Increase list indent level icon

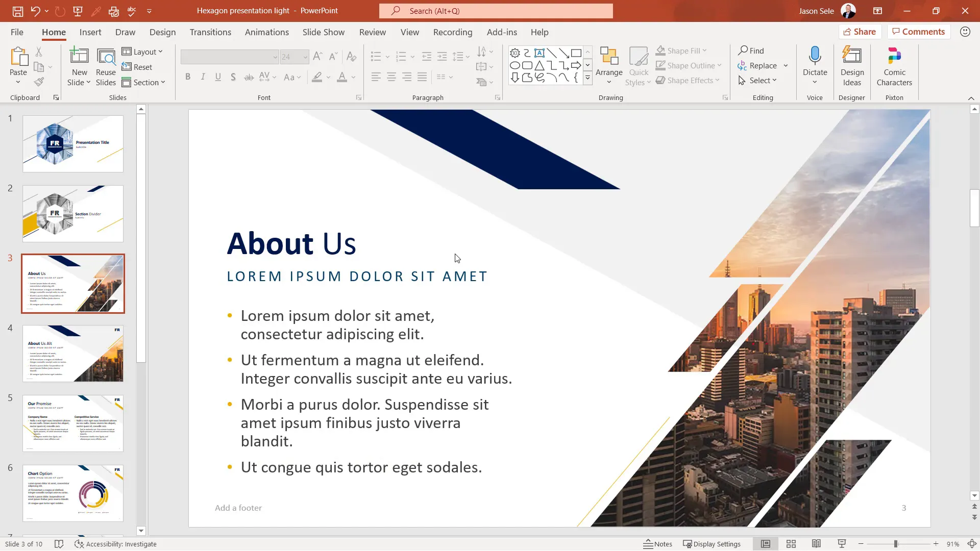click(x=442, y=56)
